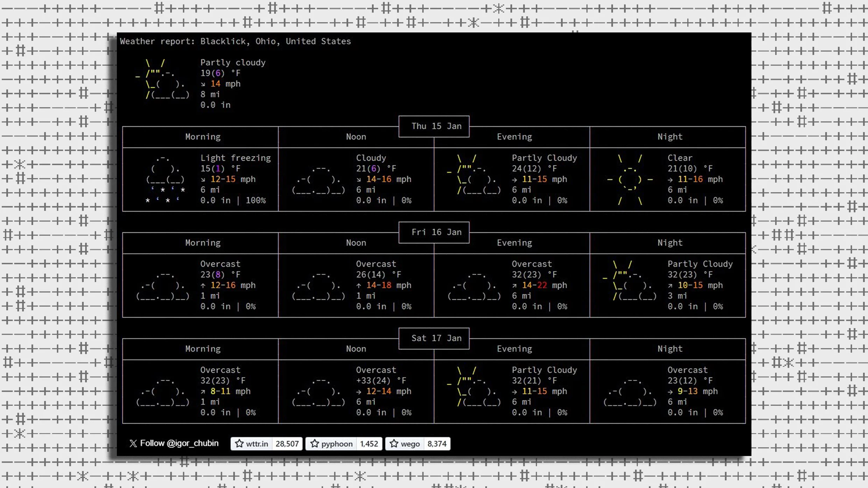This screenshot has height=488, width=868.
Task: Open the pyphoon repository button
Action: tap(336, 444)
